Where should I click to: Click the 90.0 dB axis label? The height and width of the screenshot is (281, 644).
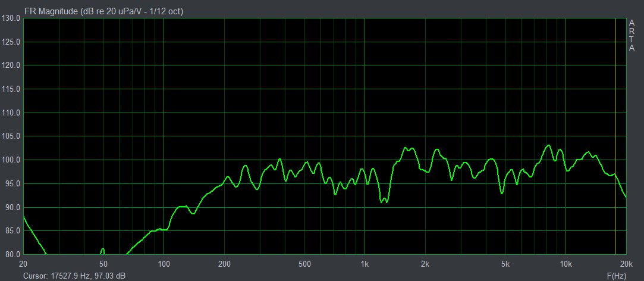tap(12, 208)
